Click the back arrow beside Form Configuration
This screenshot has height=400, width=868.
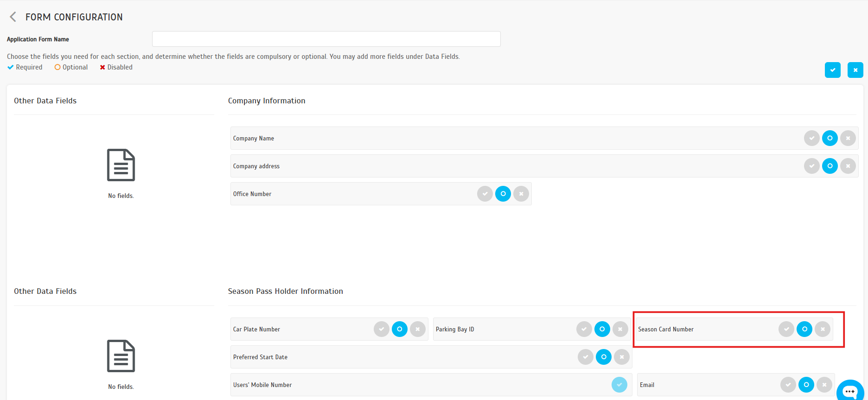(13, 17)
